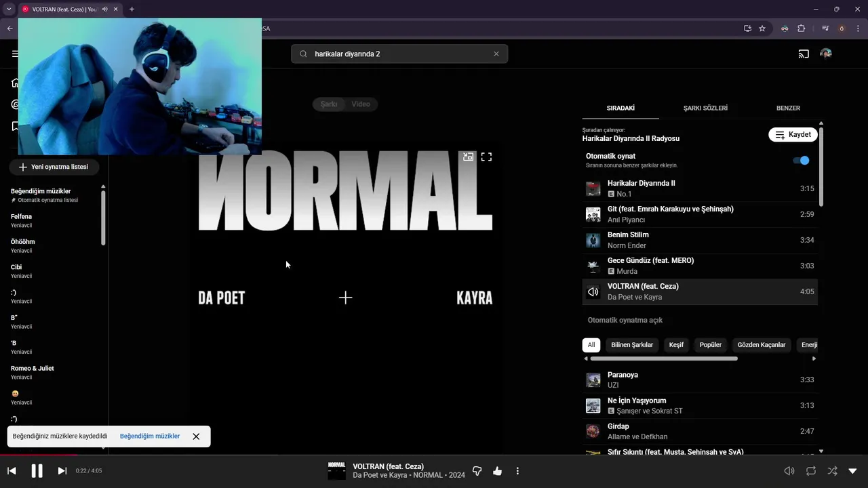Play Gece Gündüz (feat. MERO)
Viewport: 868px width, 488px height.
click(x=700, y=266)
